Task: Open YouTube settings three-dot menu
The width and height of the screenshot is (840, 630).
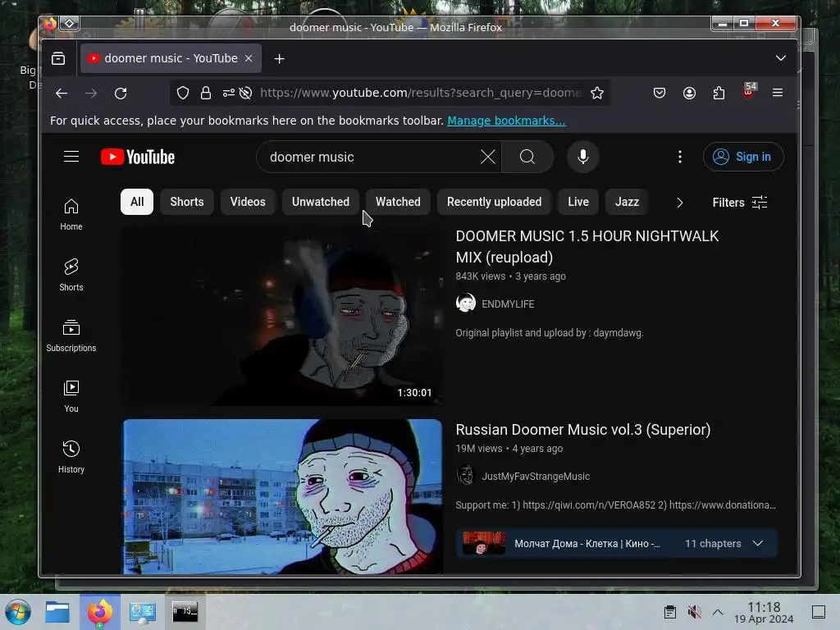Action: [x=680, y=157]
